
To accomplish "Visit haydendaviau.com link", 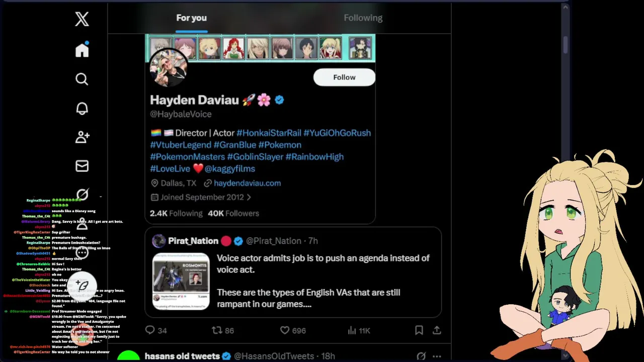I will click(x=247, y=183).
